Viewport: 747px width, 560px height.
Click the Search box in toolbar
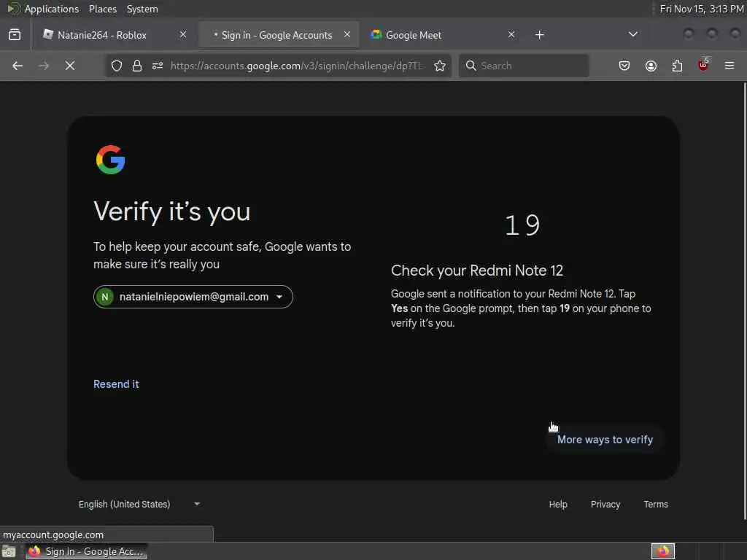524,66
